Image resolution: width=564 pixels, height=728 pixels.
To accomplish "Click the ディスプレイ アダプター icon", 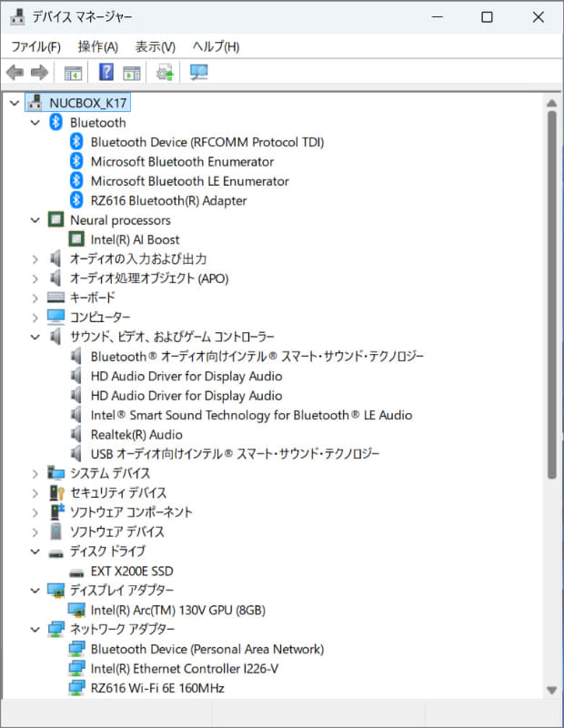I will 55,590.
